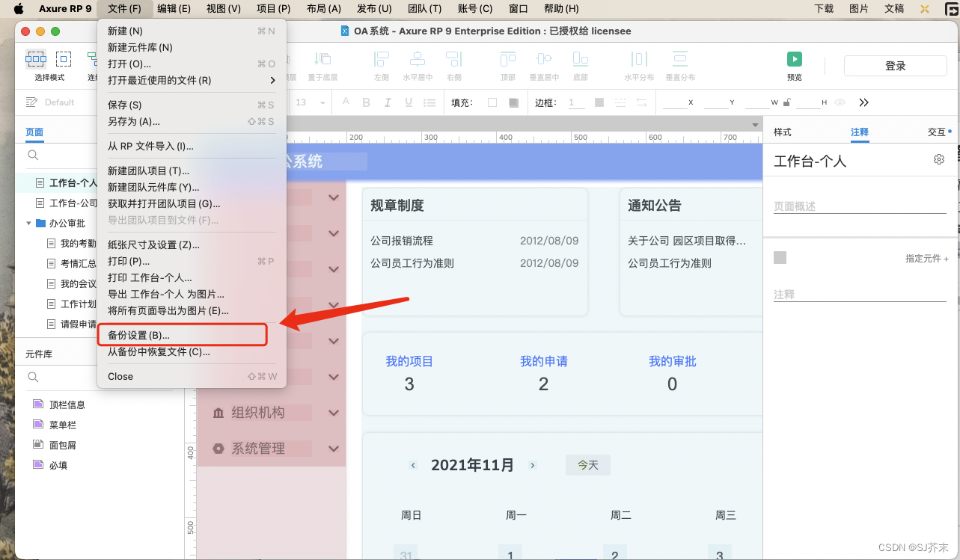The width and height of the screenshot is (960, 560).
Task: Click 我的审批 link
Action: coord(673,361)
